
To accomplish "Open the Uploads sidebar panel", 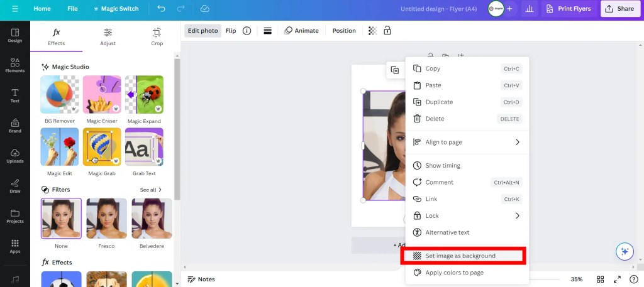I will (x=14, y=156).
